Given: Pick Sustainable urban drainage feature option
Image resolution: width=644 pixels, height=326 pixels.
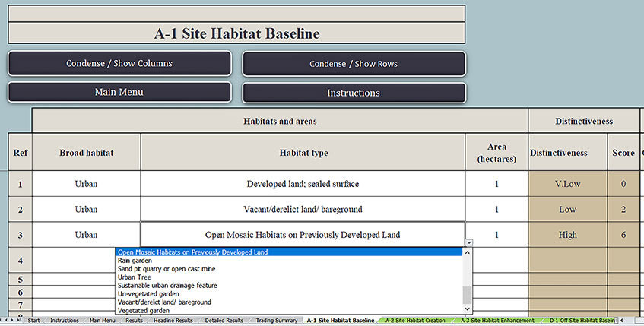Looking at the screenshot, I should [167, 286].
